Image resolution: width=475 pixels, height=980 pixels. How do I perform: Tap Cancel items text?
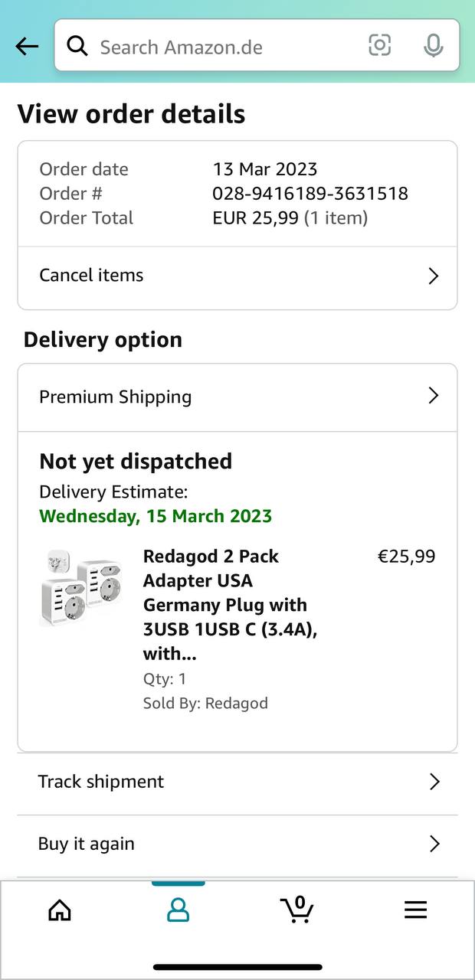(91, 276)
